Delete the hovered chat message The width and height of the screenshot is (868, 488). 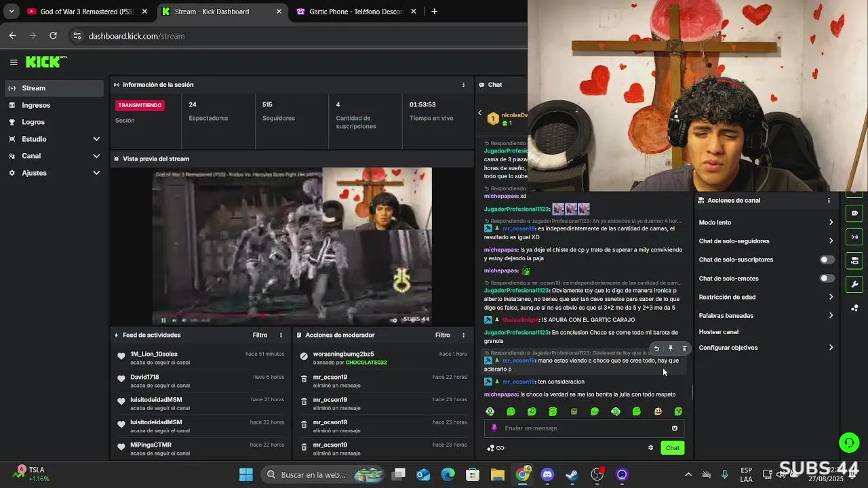click(x=684, y=348)
